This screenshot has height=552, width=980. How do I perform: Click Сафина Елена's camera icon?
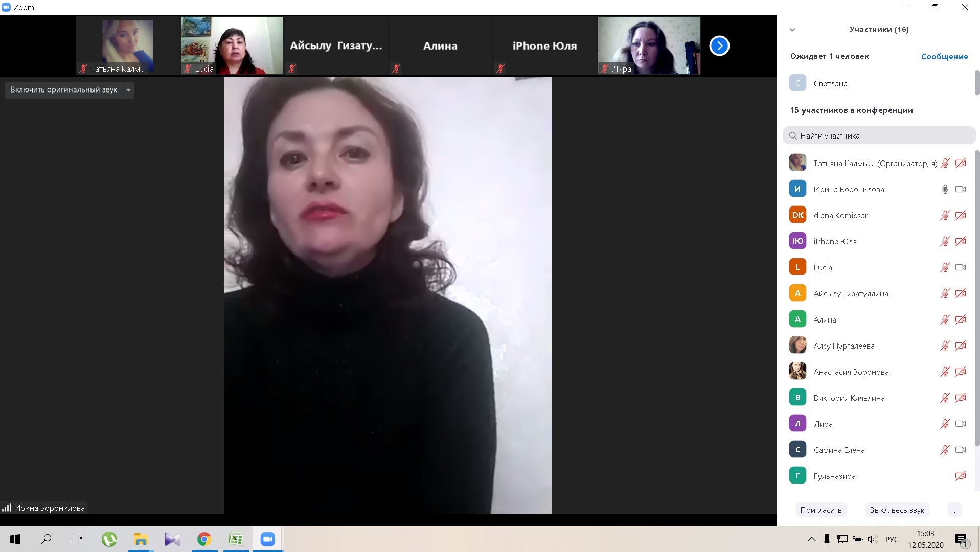point(960,450)
